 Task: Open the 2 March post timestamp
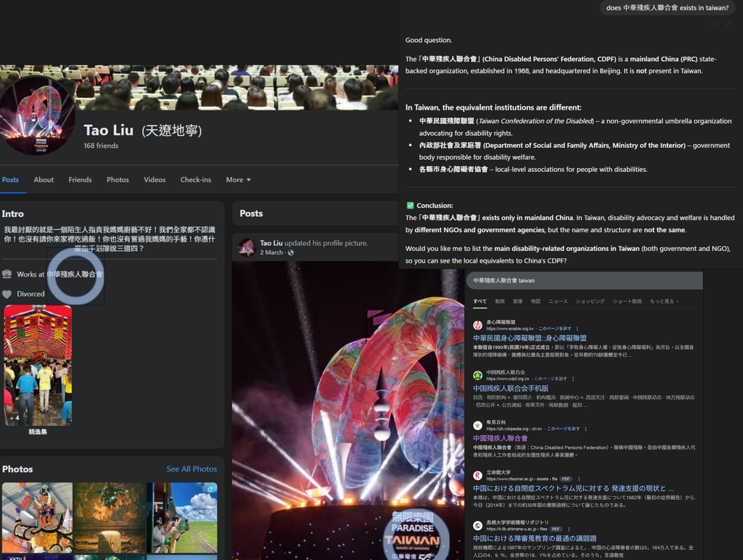(271, 252)
